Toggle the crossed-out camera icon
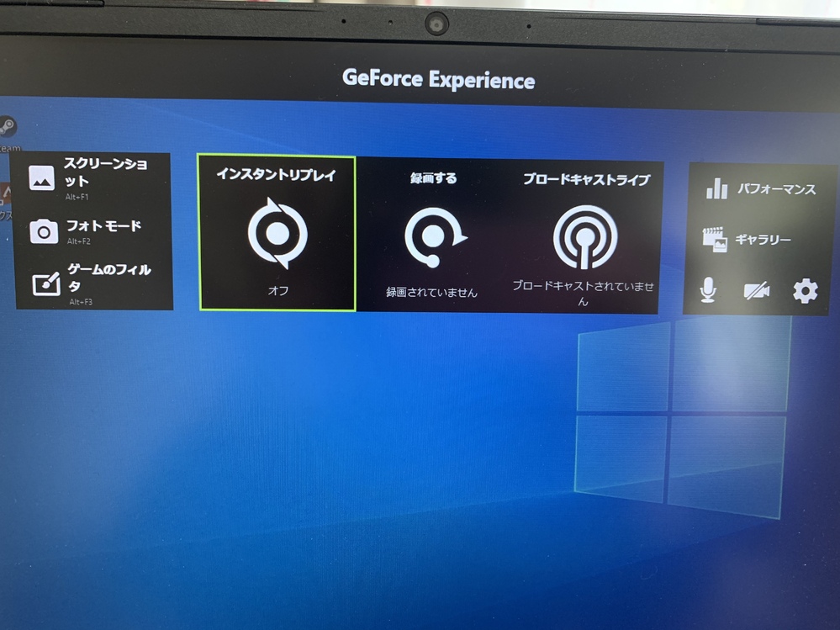The height and width of the screenshot is (630, 840). click(756, 291)
